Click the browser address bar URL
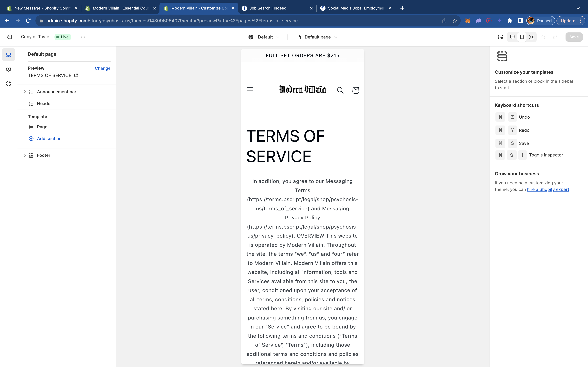588x367 pixels. [172, 21]
